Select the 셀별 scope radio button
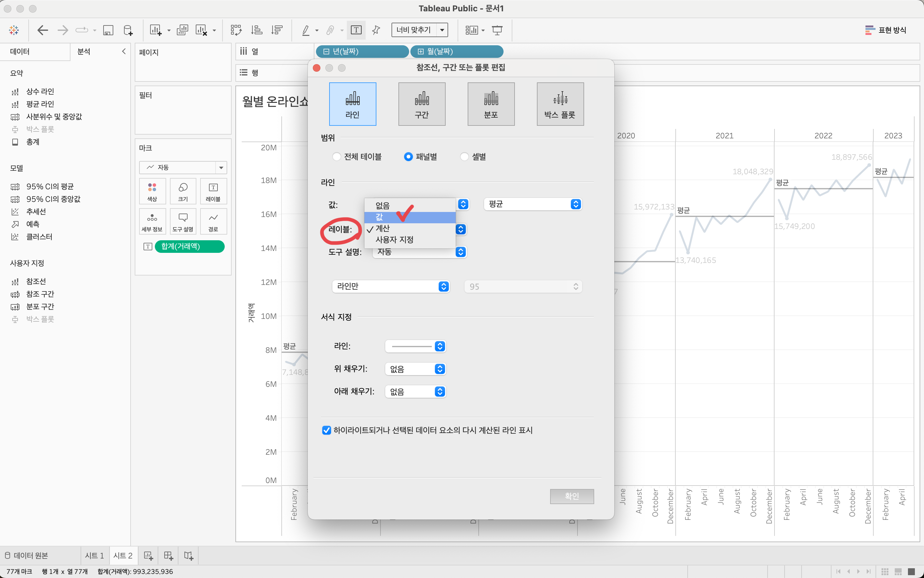The image size is (924, 578). click(464, 157)
